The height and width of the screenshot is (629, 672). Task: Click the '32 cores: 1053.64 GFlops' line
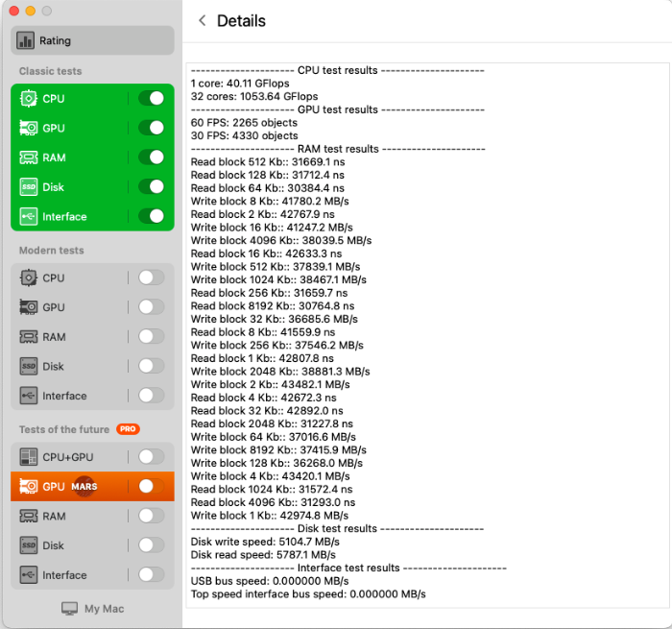tap(254, 96)
